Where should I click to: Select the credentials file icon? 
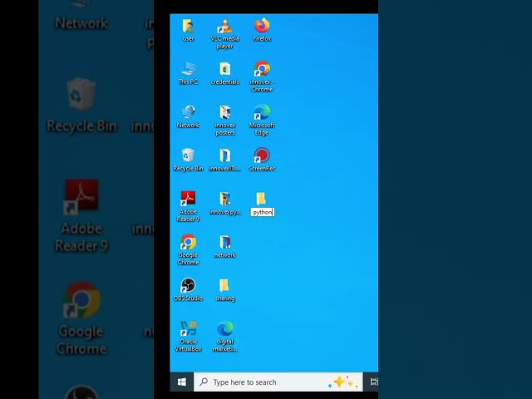pyautogui.click(x=224, y=69)
